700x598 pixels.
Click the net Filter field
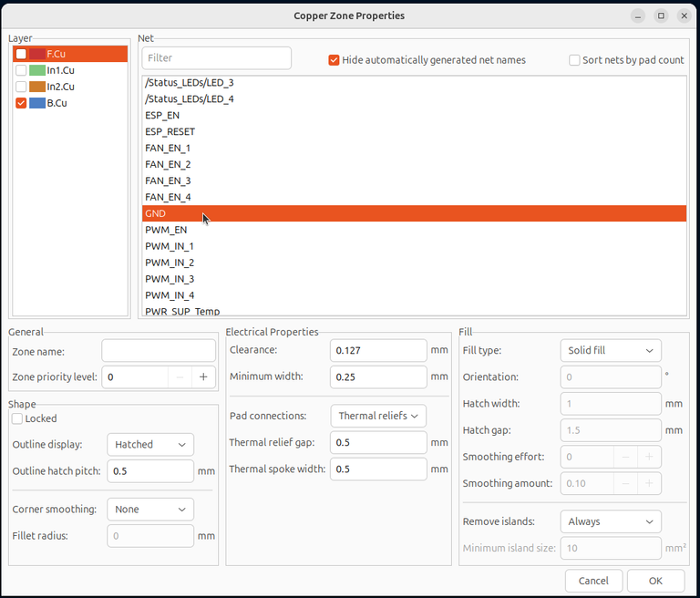[217, 58]
